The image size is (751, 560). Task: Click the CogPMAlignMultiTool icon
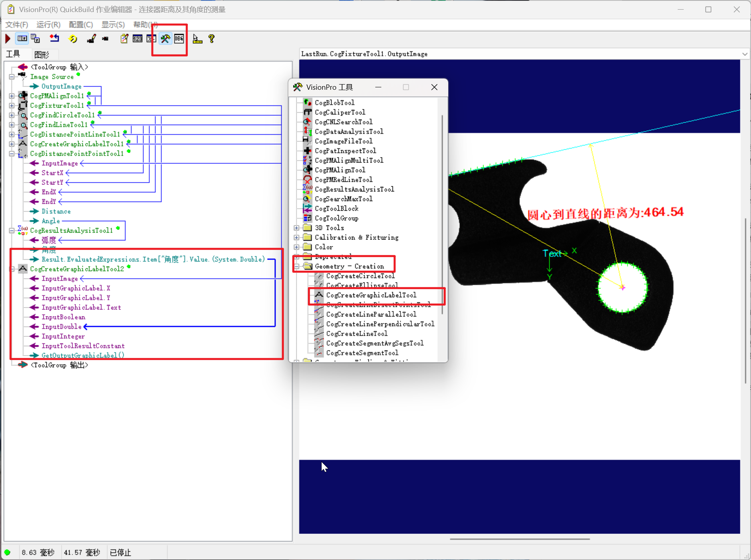pyautogui.click(x=307, y=160)
